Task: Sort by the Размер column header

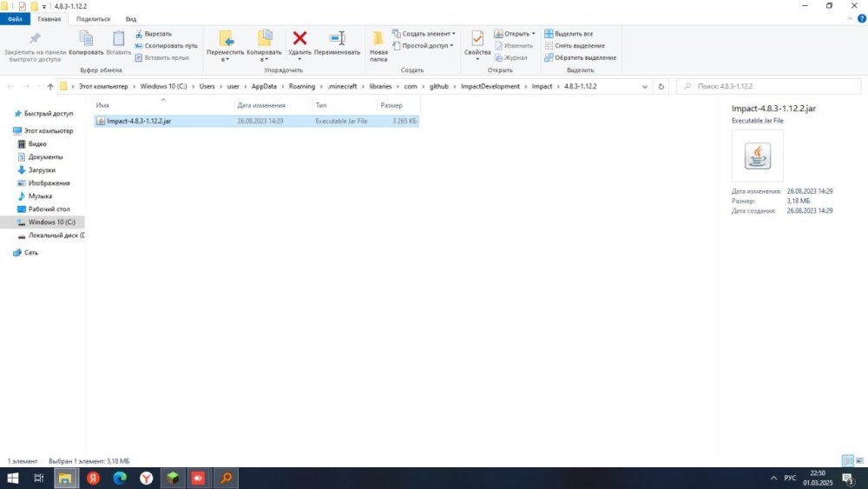Action: point(398,105)
